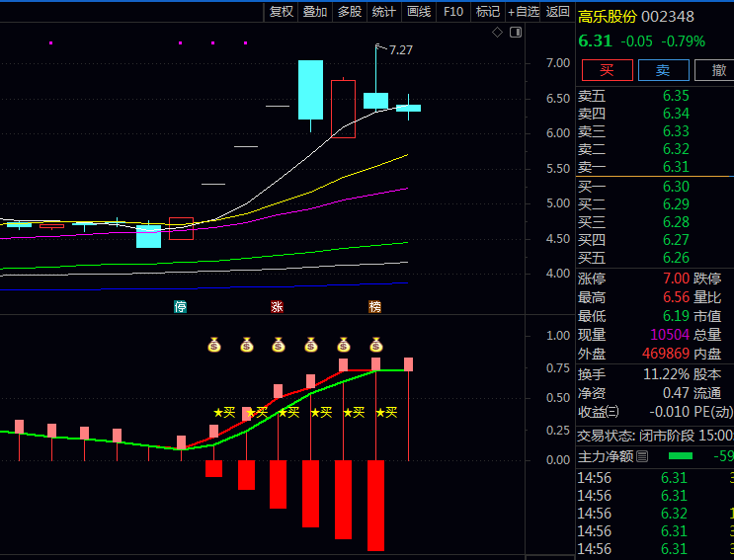Click the 7.27 high price label
Screen dimensions: 734x560
(401, 50)
